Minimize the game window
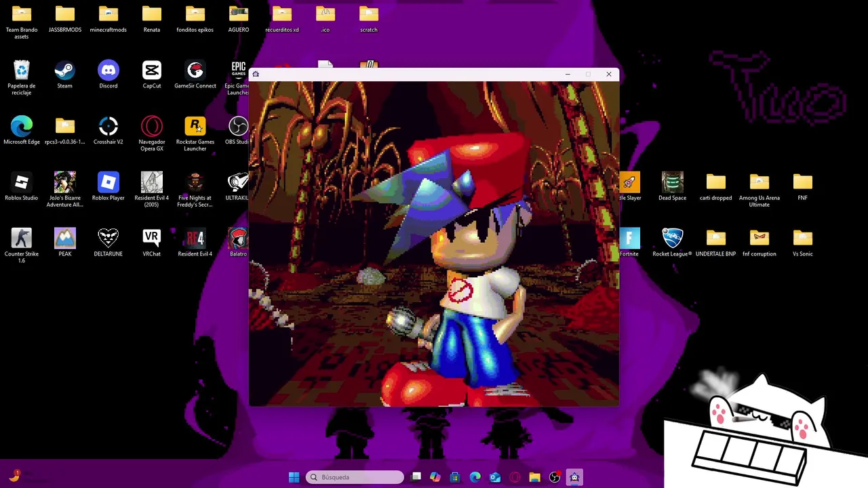Viewport: 868px width, 488px height. coord(568,74)
